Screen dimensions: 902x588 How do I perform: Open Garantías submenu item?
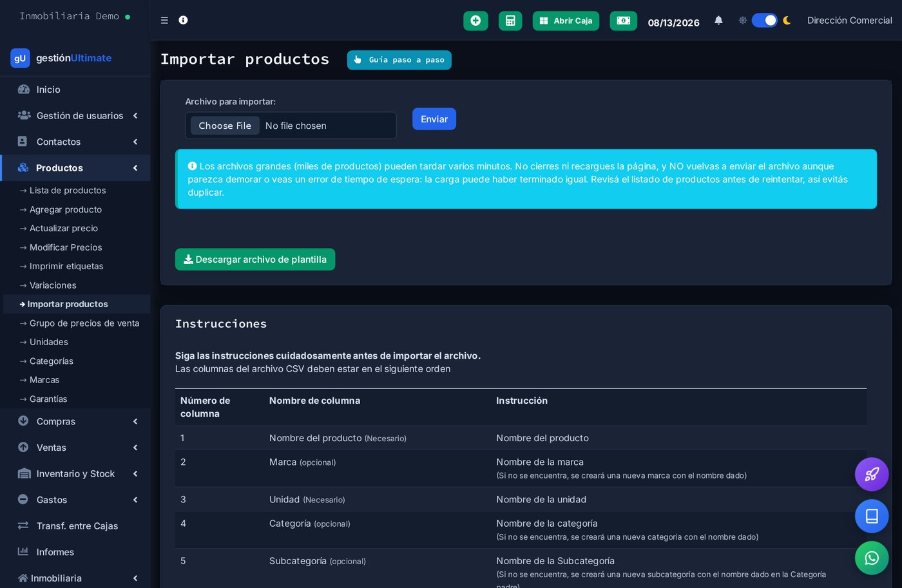[x=48, y=399]
